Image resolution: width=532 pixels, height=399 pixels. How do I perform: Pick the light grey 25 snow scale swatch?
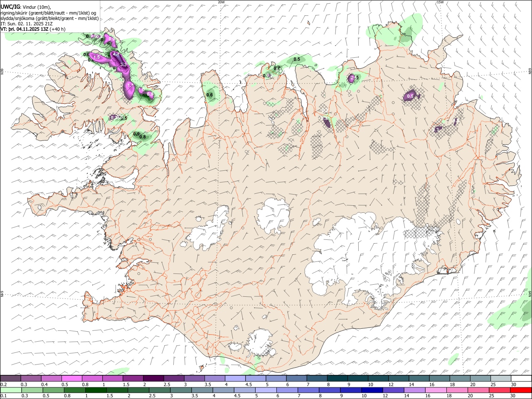point(501,378)
